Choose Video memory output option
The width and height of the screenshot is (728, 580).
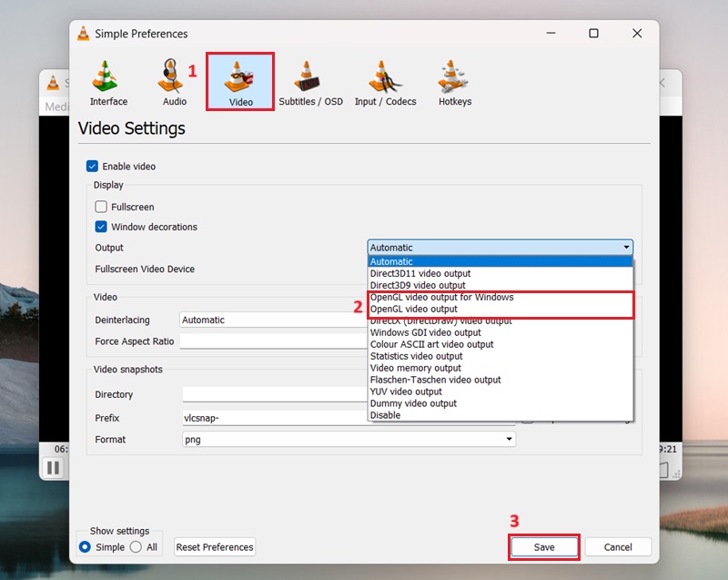point(500,368)
